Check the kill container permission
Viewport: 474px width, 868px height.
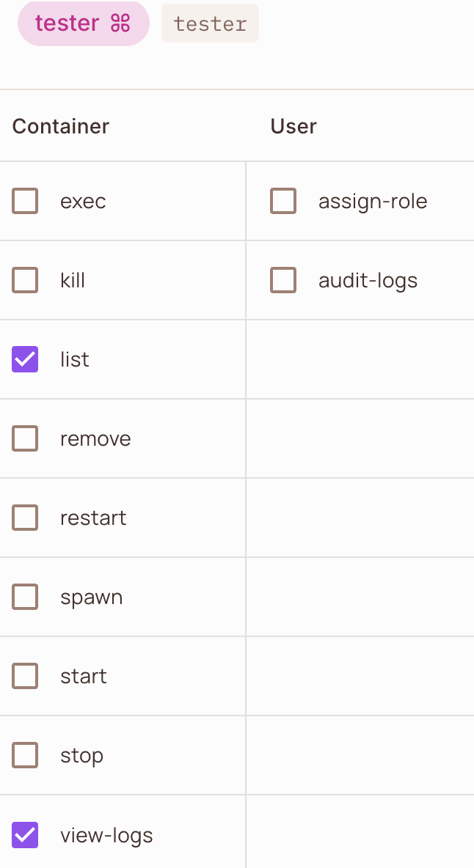point(25,279)
